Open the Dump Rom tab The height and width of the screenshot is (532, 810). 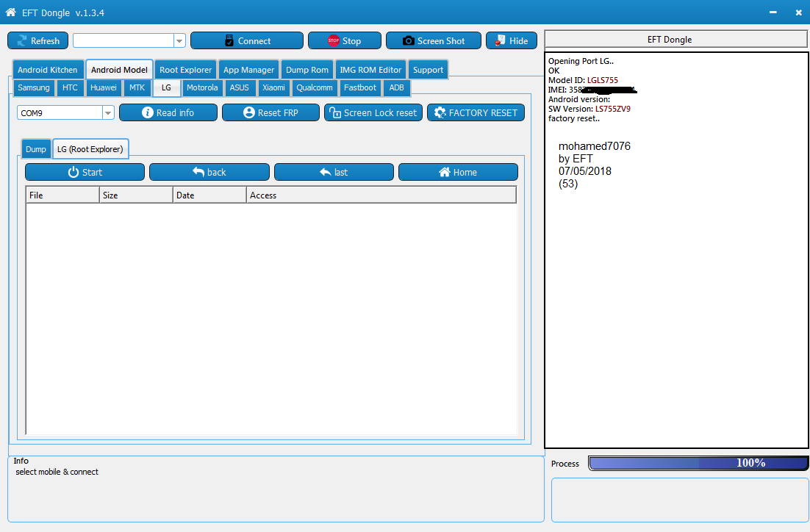click(307, 70)
